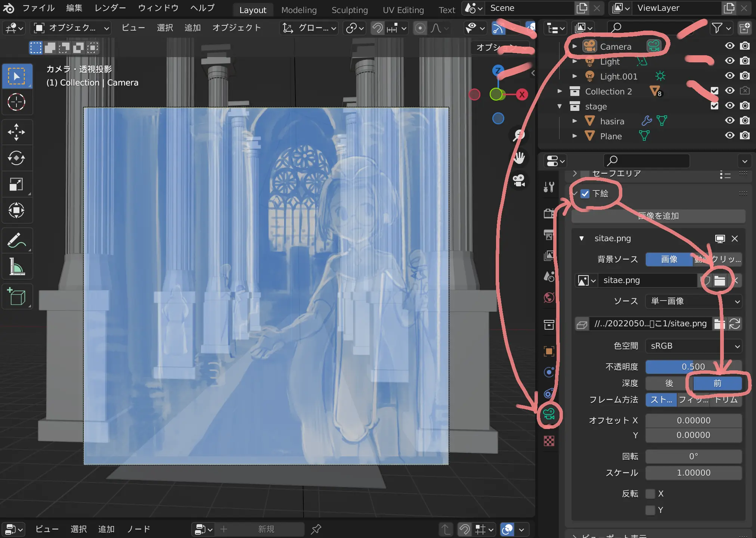
Task: Open the Camera data properties tab
Action: click(x=549, y=414)
